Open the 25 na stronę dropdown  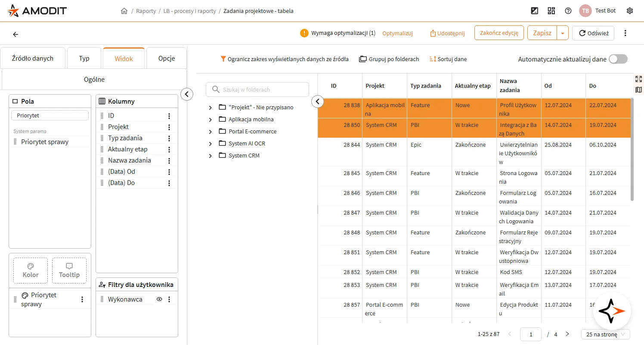pos(606,334)
